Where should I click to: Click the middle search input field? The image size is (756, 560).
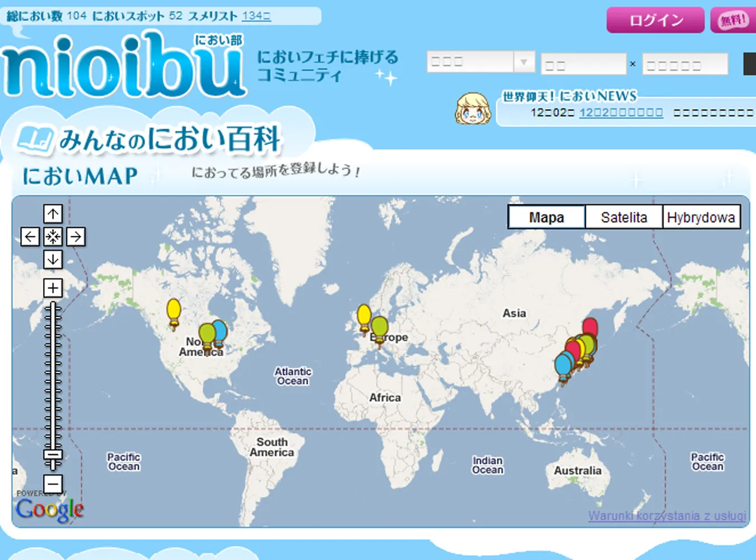click(x=583, y=64)
